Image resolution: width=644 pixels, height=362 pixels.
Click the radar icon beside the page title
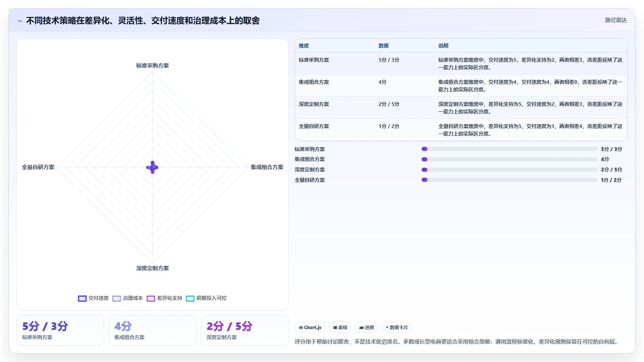point(20,21)
